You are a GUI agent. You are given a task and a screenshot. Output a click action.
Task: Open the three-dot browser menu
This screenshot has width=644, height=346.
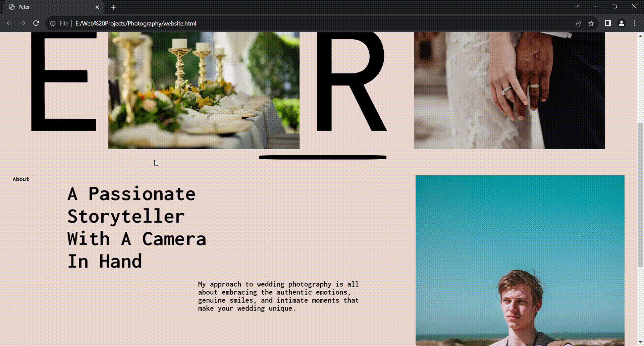635,23
